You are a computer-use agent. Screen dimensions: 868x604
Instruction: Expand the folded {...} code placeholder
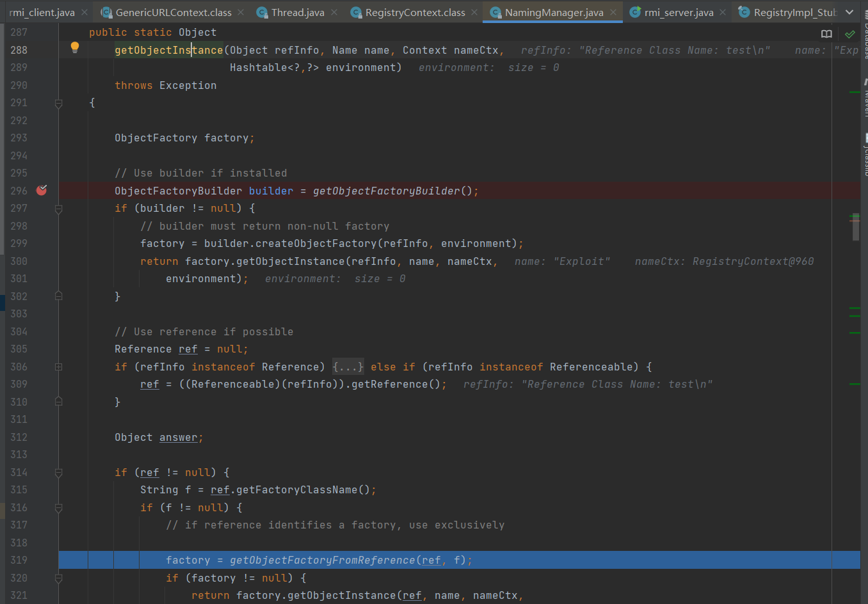click(348, 367)
